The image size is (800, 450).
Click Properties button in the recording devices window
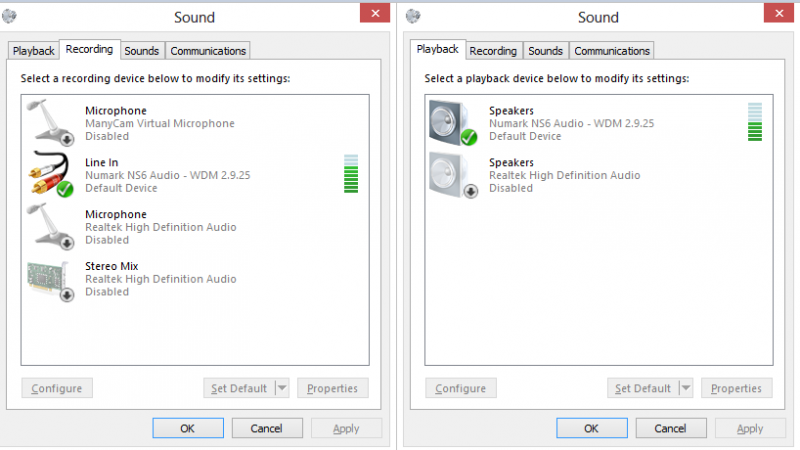(333, 388)
